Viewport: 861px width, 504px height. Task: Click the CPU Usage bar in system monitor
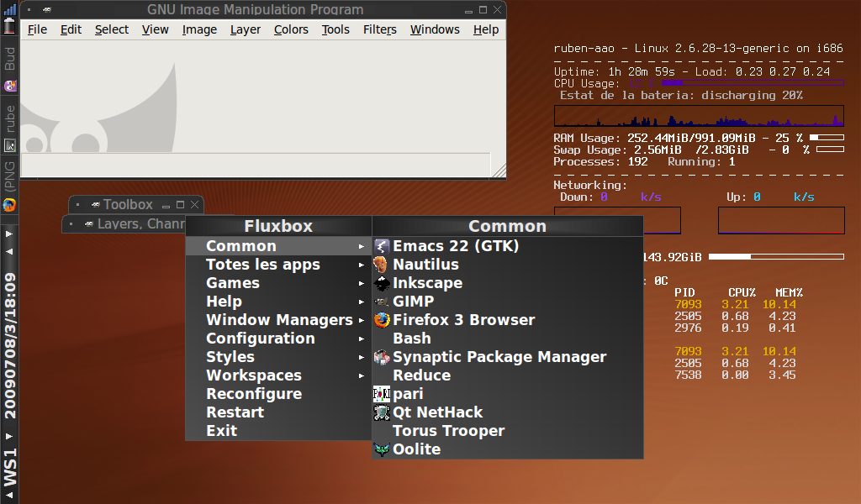point(753,83)
